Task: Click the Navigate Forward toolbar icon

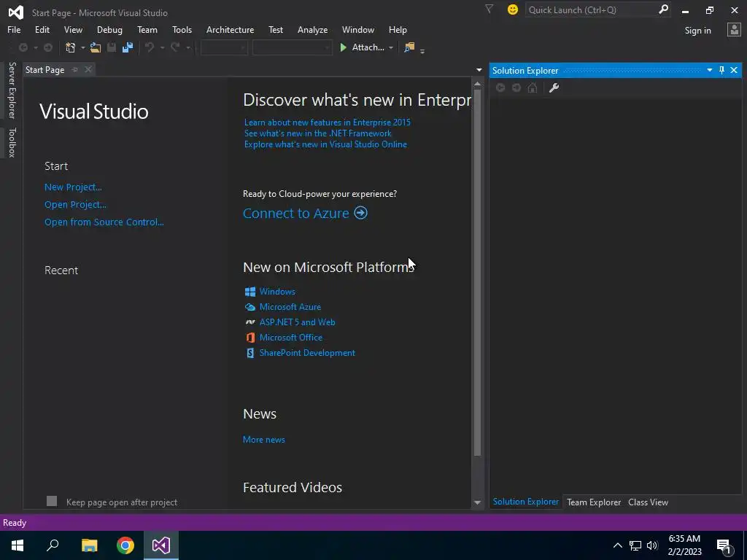Action: pyautogui.click(x=48, y=47)
